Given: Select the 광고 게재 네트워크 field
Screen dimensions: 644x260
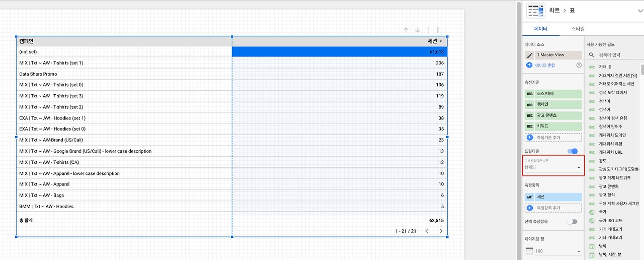Looking at the screenshot, I should pyautogui.click(x=614, y=178).
